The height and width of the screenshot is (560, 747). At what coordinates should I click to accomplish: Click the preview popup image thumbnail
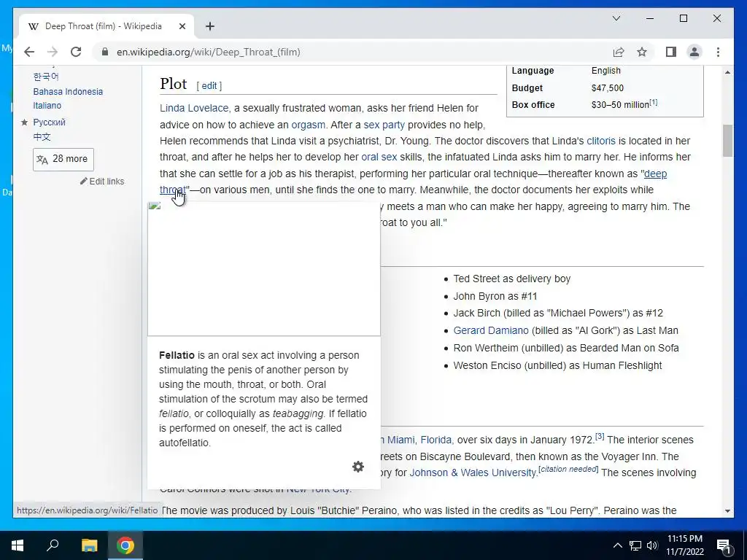click(x=264, y=268)
